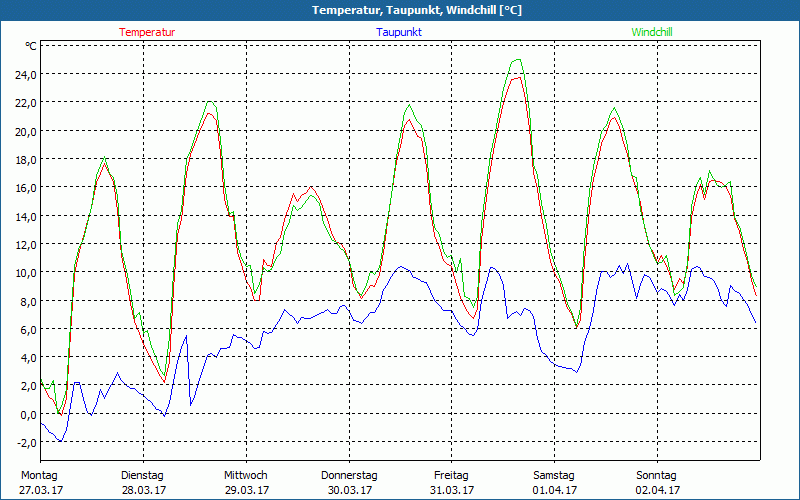
Task: Click the Sonntag day label
Action: tap(657, 476)
